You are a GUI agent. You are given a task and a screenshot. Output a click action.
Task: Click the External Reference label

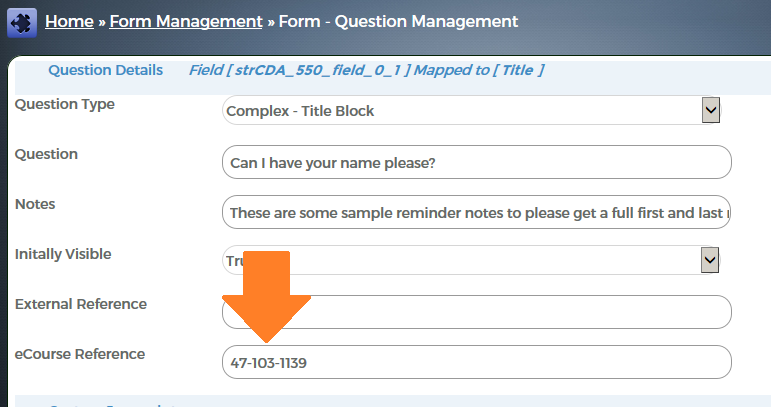click(x=81, y=304)
